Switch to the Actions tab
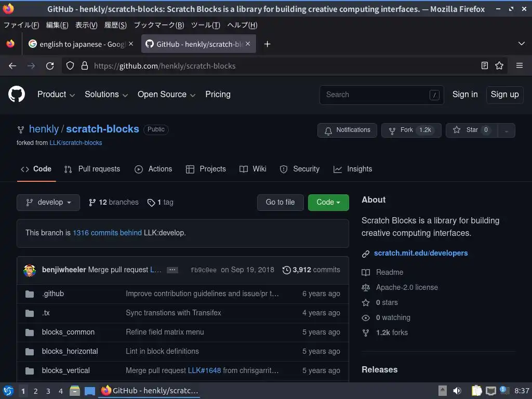 click(x=153, y=169)
